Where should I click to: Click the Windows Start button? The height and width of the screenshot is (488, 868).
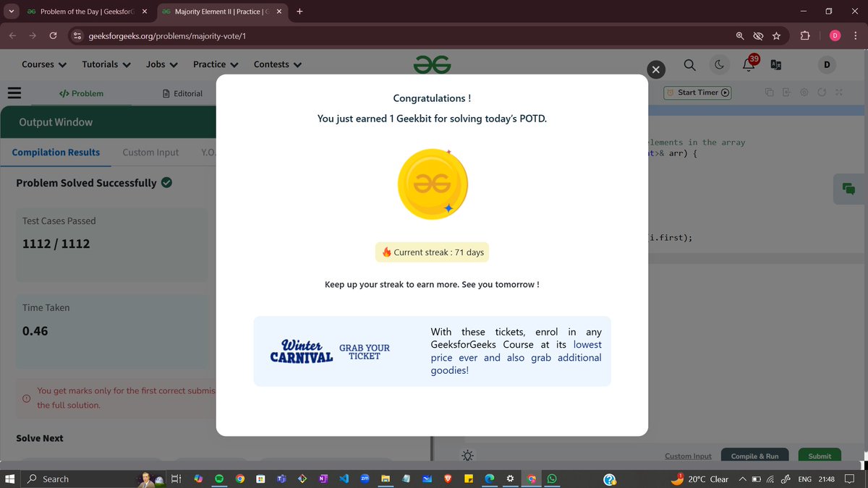tap(10, 479)
